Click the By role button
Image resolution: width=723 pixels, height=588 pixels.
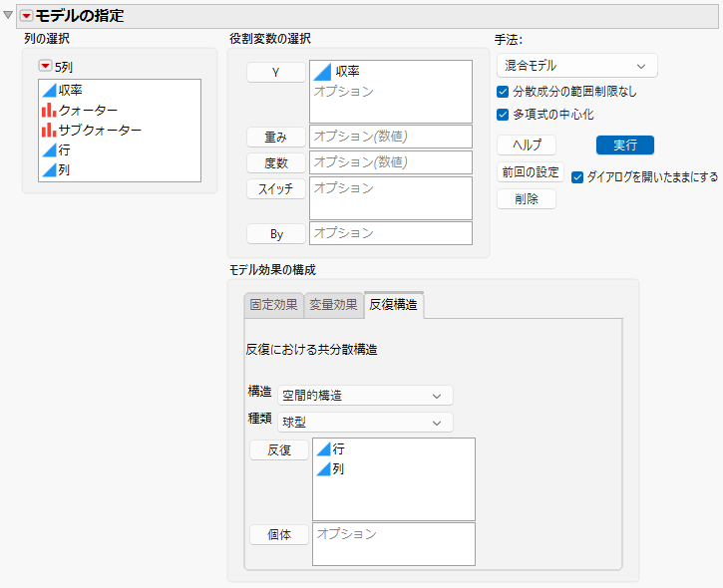pos(275,234)
